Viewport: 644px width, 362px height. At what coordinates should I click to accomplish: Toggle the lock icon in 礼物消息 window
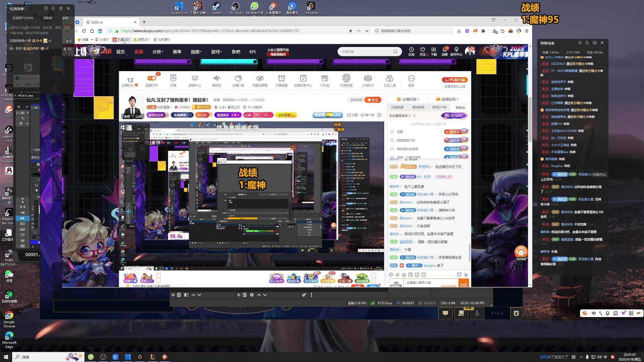(x=53, y=8)
